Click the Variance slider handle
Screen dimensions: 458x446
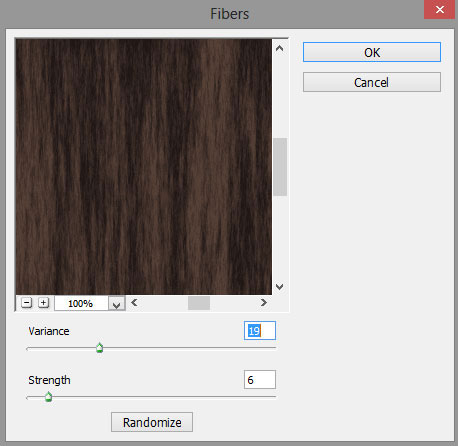tap(99, 348)
